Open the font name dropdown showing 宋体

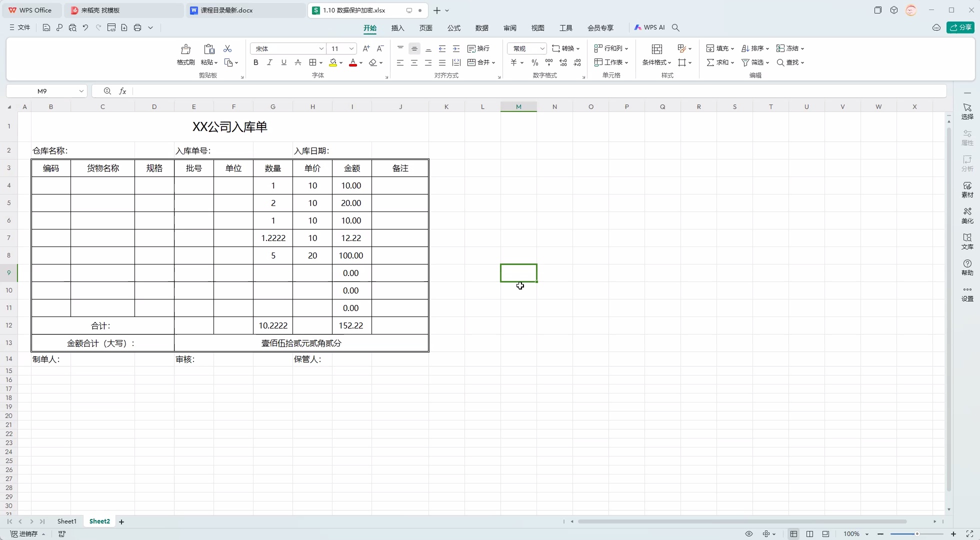point(320,48)
